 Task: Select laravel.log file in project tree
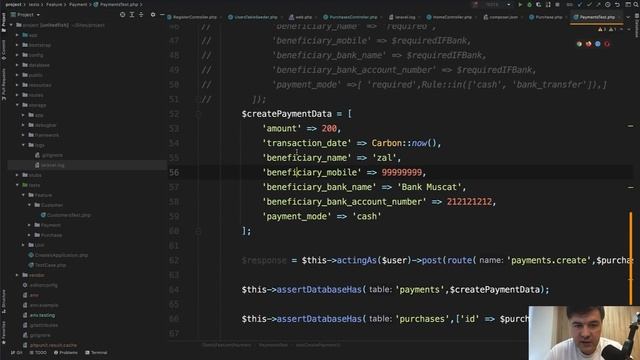click(x=53, y=165)
